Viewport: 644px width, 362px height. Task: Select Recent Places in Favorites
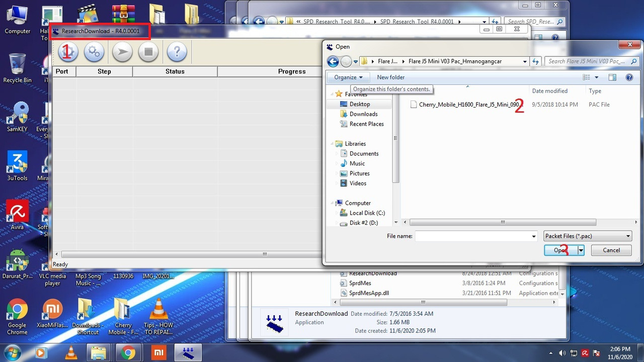[366, 124]
